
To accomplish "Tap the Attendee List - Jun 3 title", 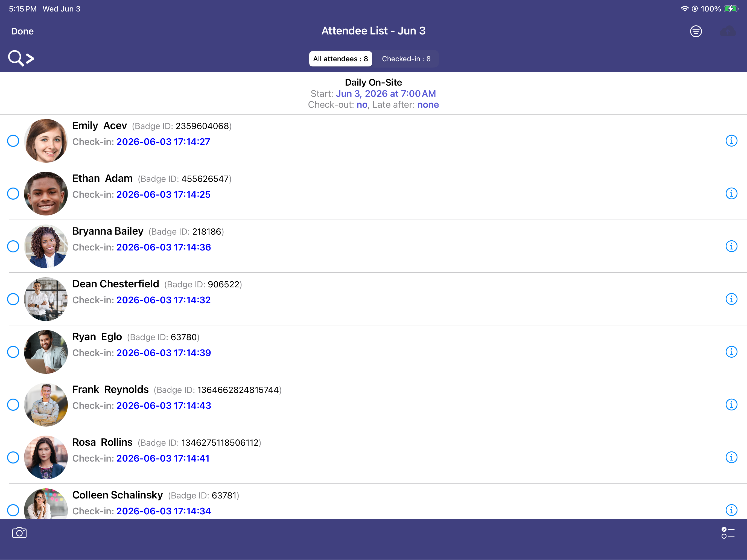I will 373,31.
